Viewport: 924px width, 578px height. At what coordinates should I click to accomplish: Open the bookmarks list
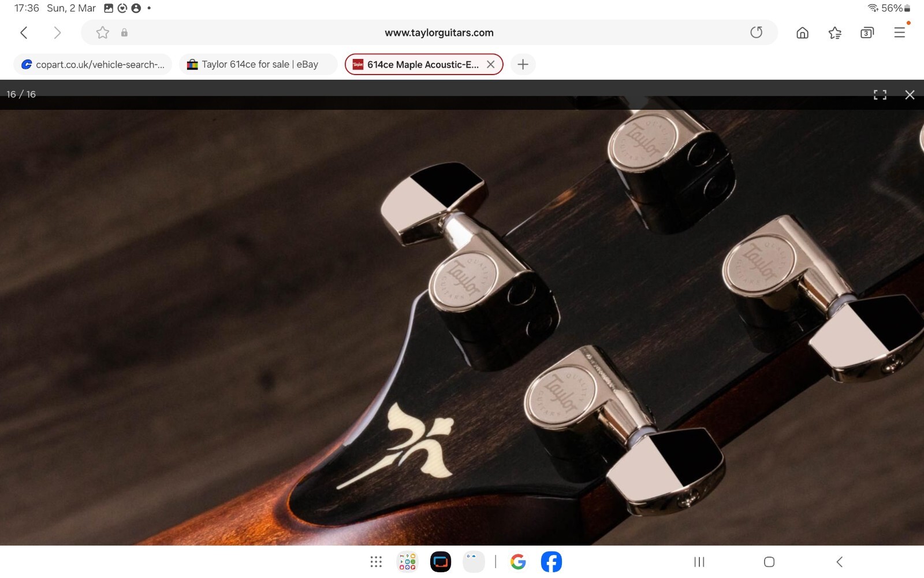coord(834,33)
